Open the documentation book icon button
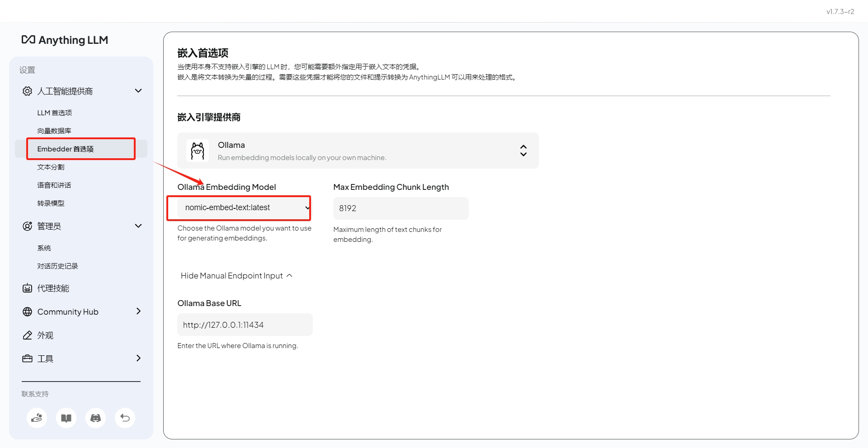 coord(66,418)
